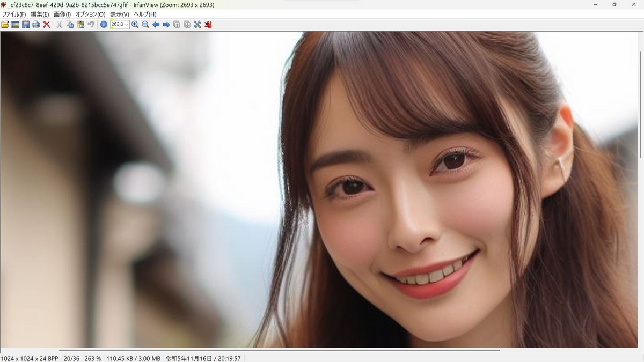This screenshot has width=644, height=362.
Task: Click the Undo arrow icon
Action: tap(91, 25)
